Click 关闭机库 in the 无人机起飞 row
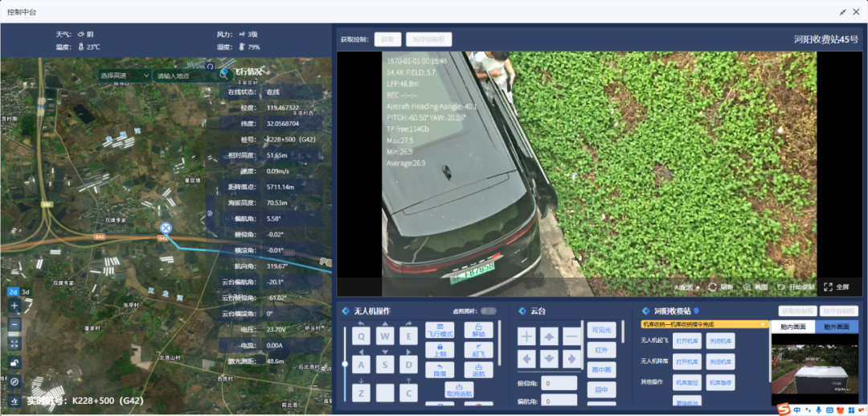 (720, 340)
